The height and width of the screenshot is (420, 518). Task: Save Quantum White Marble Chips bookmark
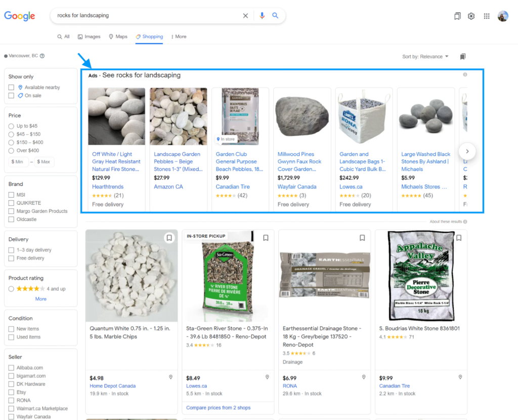(169, 238)
